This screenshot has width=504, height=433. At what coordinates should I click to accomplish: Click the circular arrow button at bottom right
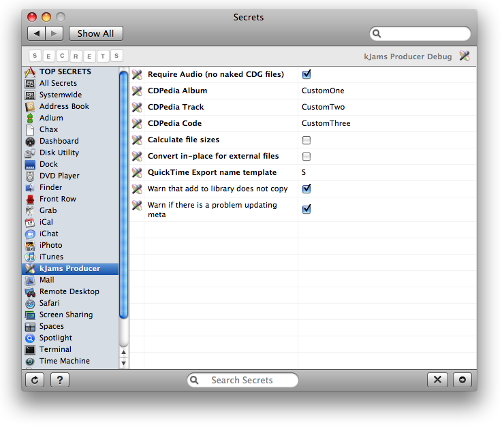point(462,380)
